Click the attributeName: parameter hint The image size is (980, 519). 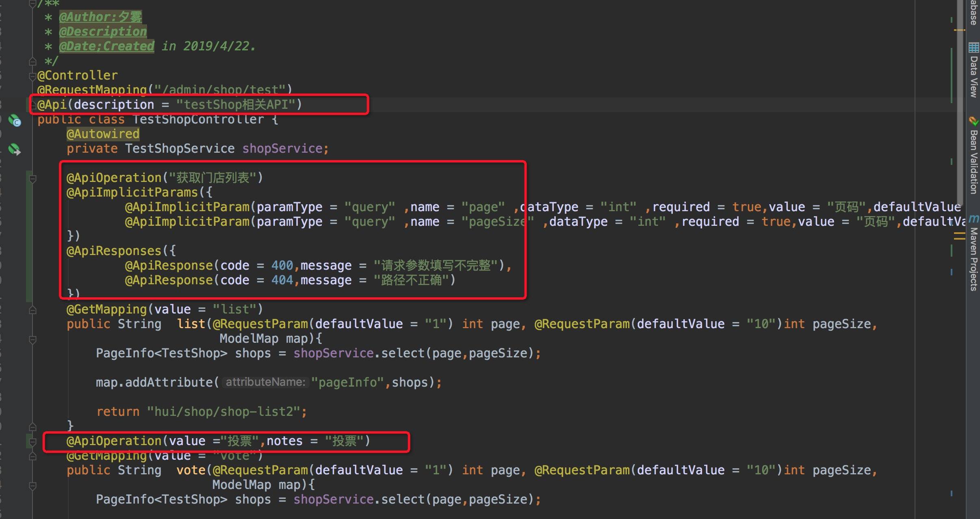point(265,382)
